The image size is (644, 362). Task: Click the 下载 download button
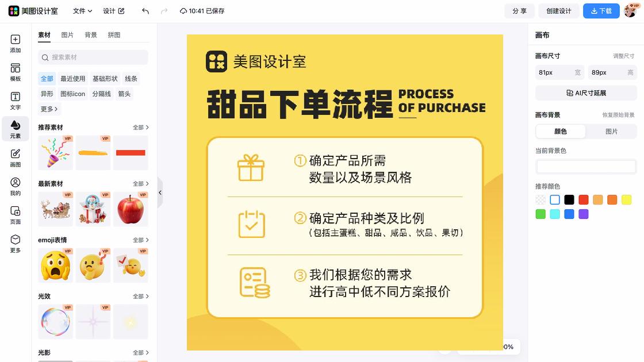[601, 10]
